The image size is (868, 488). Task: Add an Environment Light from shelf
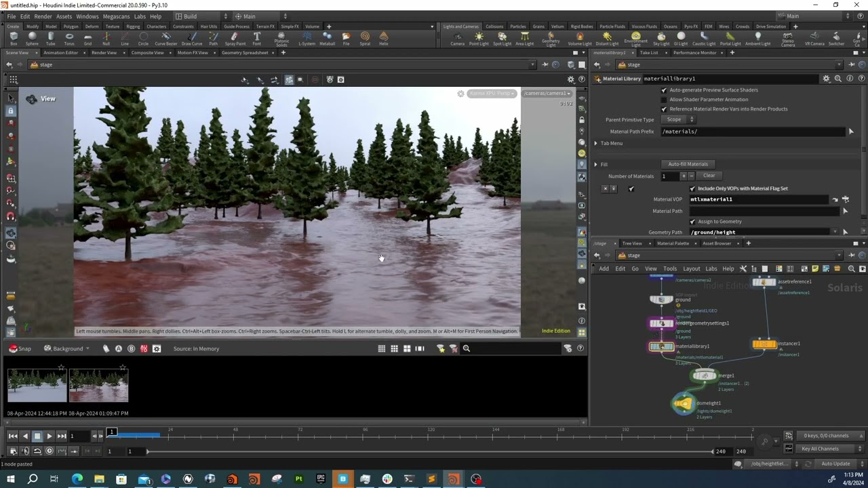pyautogui.click(x=635, y=40)
